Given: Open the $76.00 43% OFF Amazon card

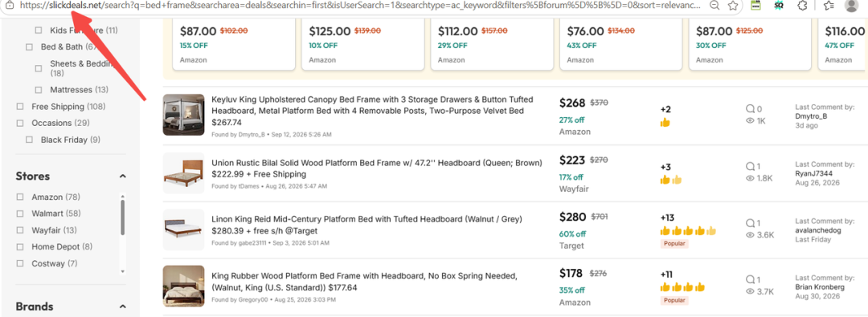Looking at the screenshot, I should click(x=620, y=44).
